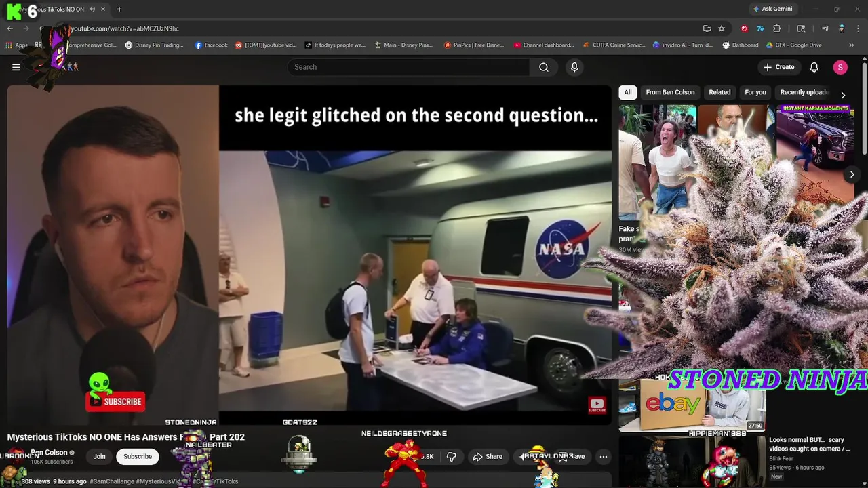Open media controls music-note icon
The image size is (868, 488).
(825, 28)
